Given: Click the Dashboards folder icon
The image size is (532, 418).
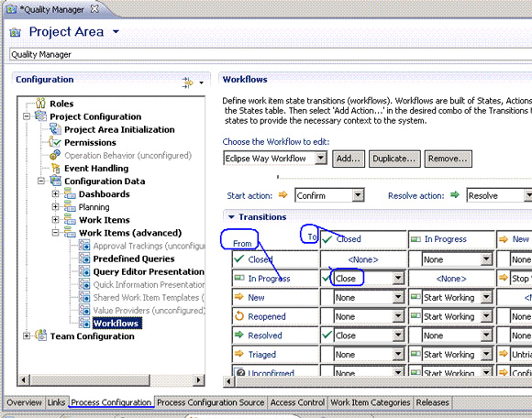Looking at the screenshot, I should [x=70, y=194].
